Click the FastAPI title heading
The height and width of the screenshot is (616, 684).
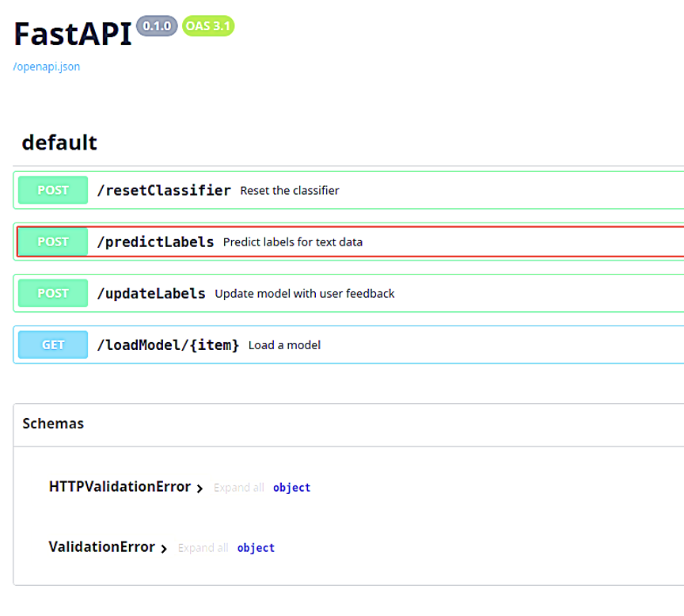point(73,33)
